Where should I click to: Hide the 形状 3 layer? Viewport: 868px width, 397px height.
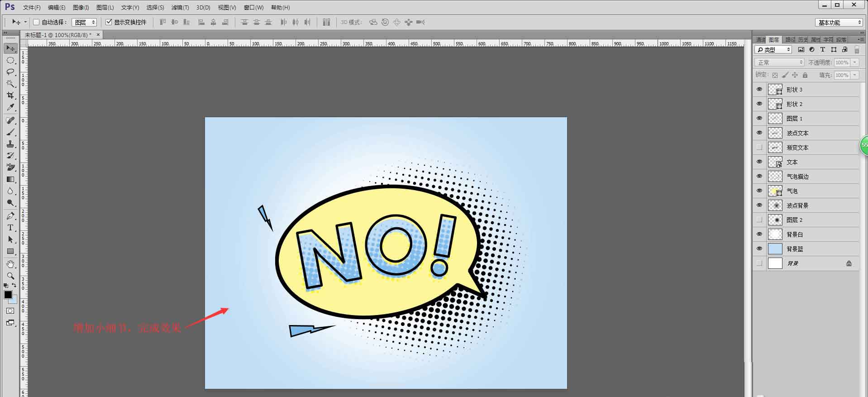tap(759, 90)
